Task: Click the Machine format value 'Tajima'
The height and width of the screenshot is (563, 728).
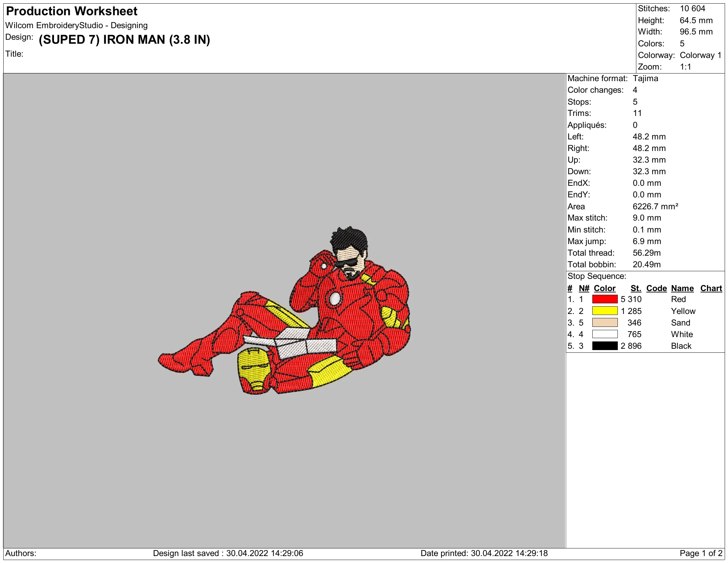Action: [645, 78]
